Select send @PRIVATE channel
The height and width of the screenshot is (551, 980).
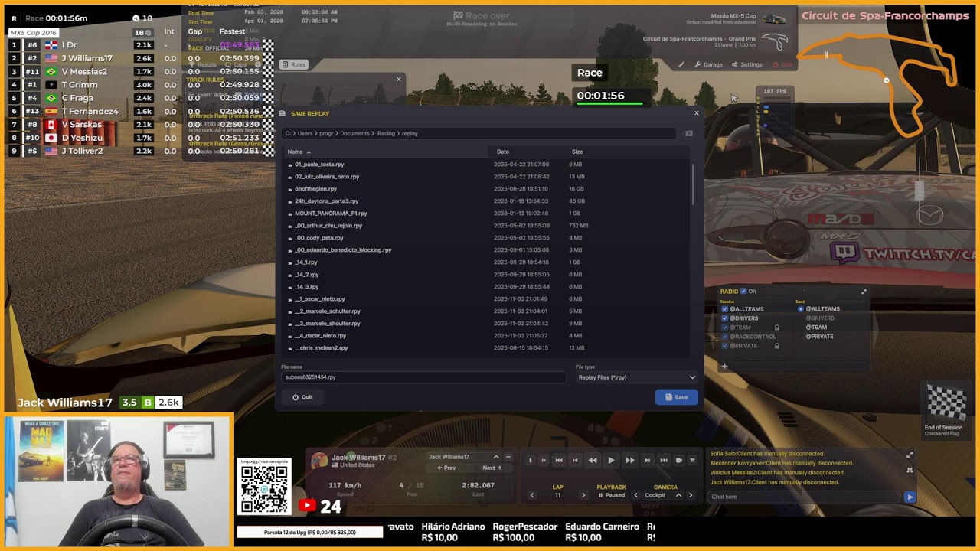[x=819, y=336]
